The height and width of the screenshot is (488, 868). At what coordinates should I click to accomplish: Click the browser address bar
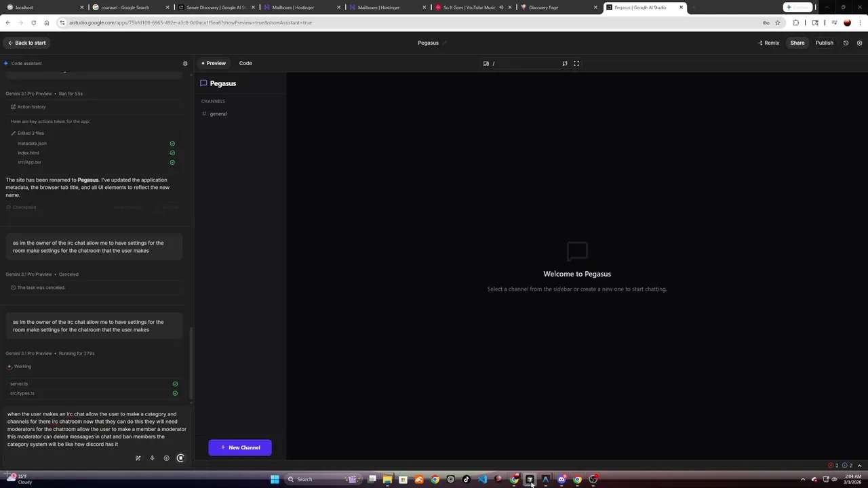(x=407, y=22)
